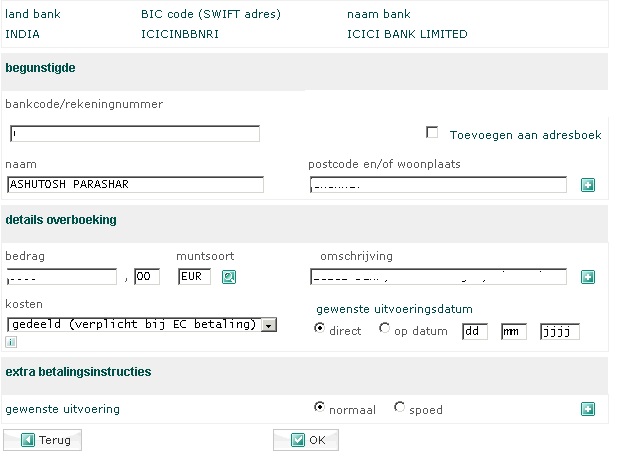Click the mm month input box
The width and height of the screenshot is (627, 472).
pyautogui.click(x=514, y=331)
